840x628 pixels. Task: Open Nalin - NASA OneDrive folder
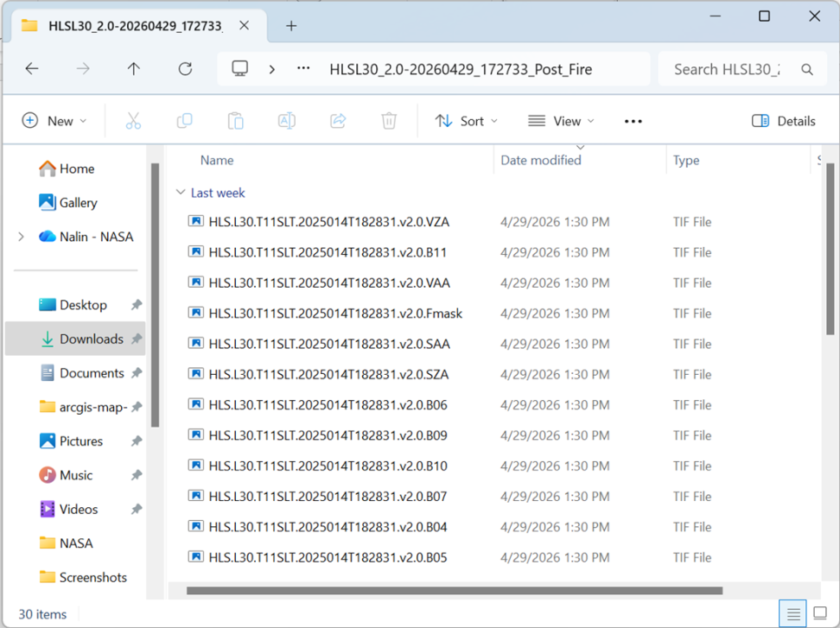pyautogui.click(x=86, y=237)
